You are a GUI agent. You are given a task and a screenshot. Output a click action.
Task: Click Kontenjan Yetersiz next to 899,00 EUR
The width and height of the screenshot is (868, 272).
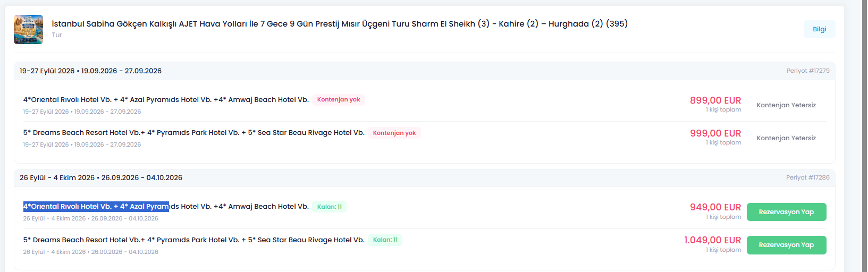[x=786, y=105]
